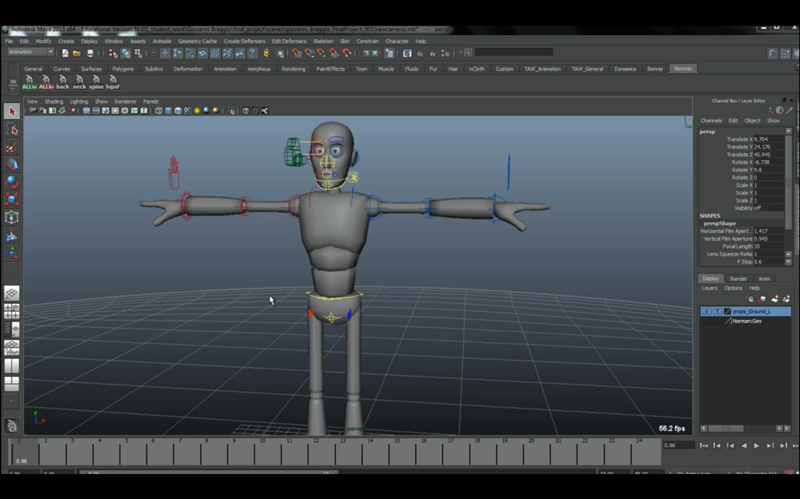Play backwards button

(744, 446)
